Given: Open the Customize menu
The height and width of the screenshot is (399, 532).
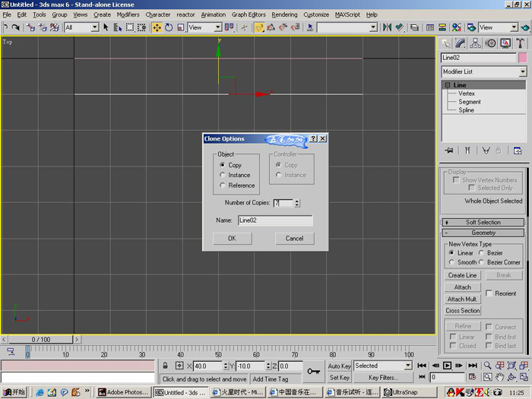Looking at the screenshot, I should click(x=316, y=14).
